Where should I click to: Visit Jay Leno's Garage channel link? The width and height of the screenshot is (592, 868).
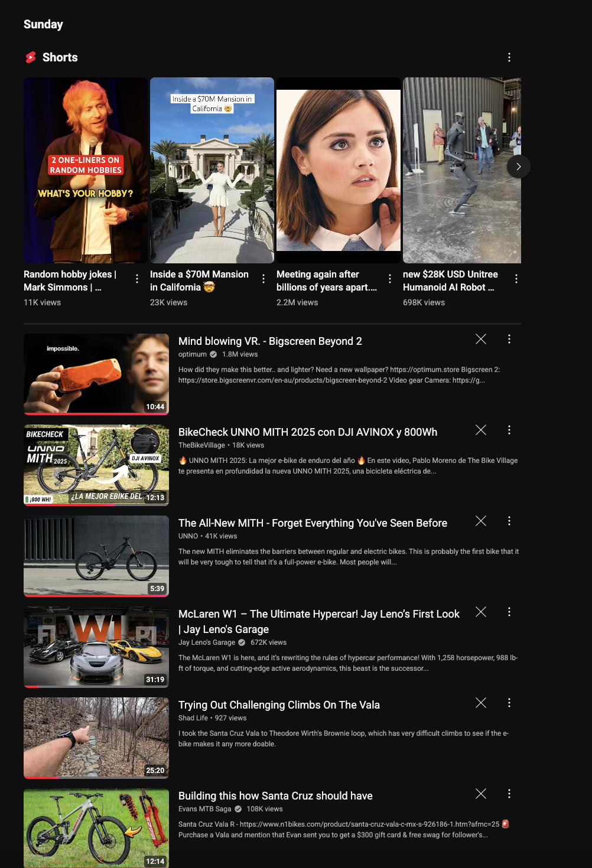tap(207, 642)
